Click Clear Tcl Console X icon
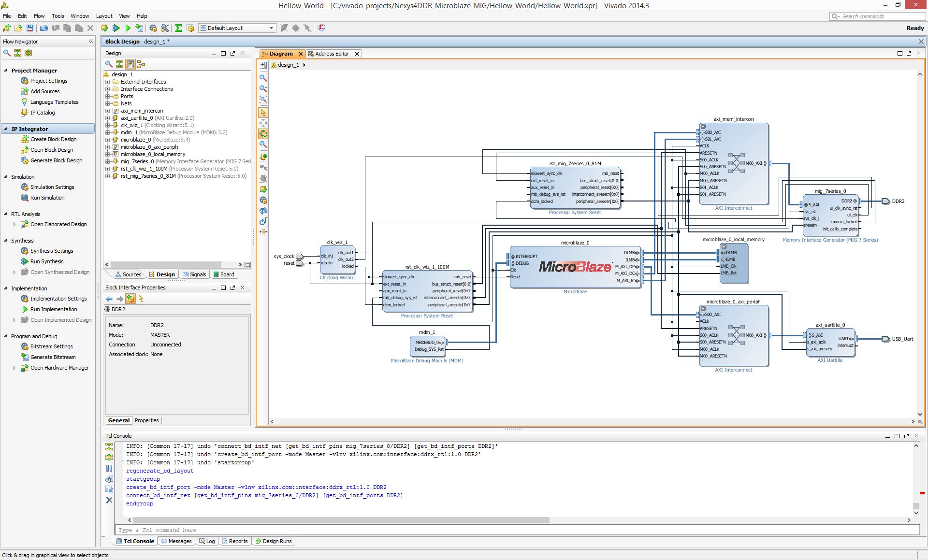928x560 pixels. click(109, 500)
